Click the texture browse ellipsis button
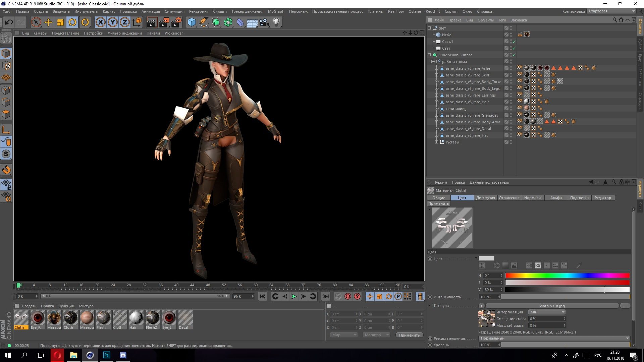 (x=625, y=306)
